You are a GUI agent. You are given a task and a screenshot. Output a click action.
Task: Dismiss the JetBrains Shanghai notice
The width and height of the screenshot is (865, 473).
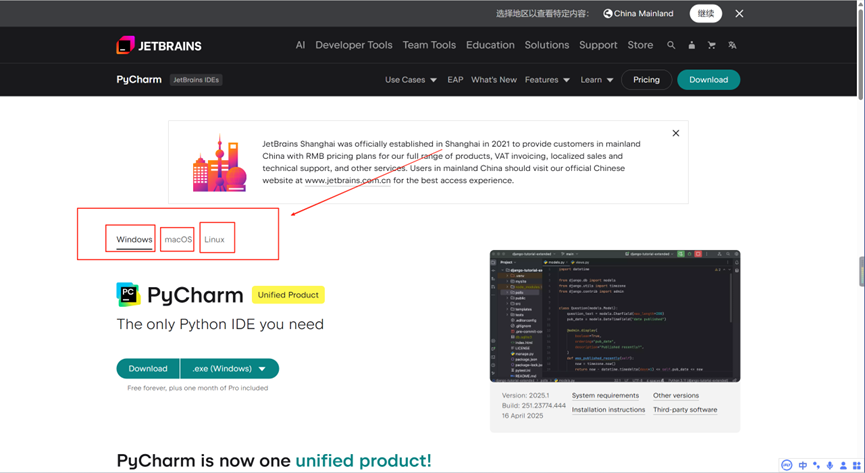pyautogui.click(x=676, y=133)
